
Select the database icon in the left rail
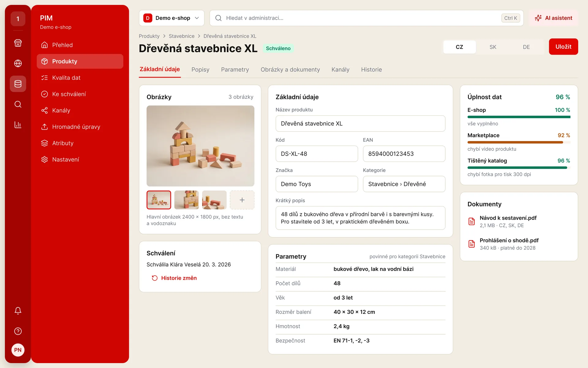[x=18, y=84]
